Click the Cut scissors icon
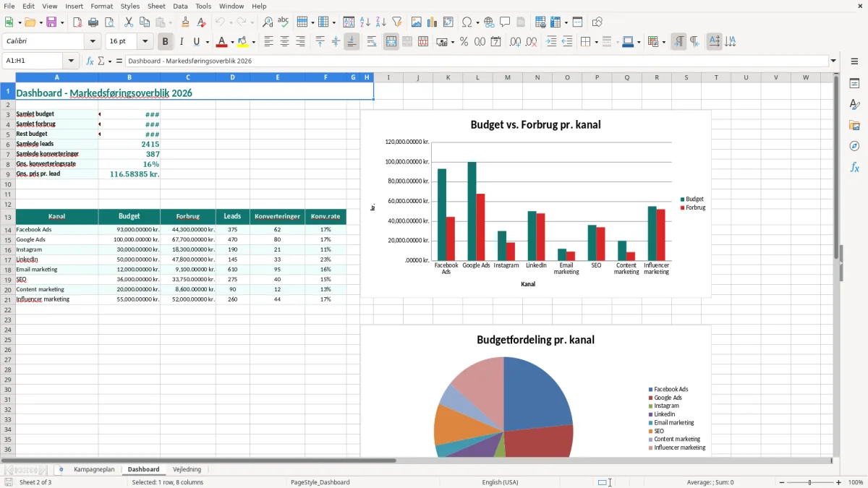Viewport: 868px width, 488px height. (x=129, y=22)
